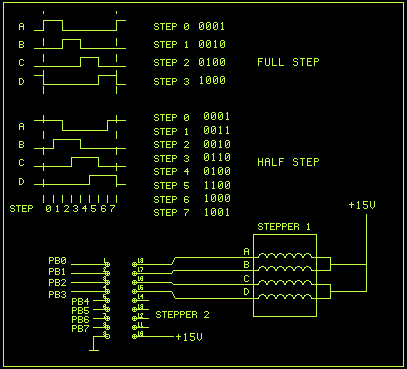
Task: Select the pin terminal on the PB0 line
Action: click(x=107, y=264)
